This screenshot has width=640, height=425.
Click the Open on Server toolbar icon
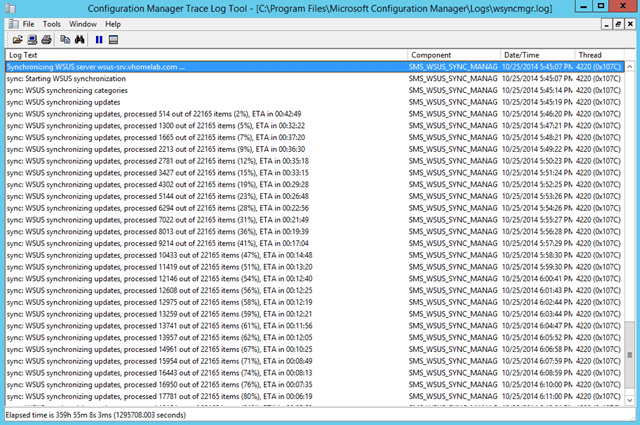(x=32, y=39)
